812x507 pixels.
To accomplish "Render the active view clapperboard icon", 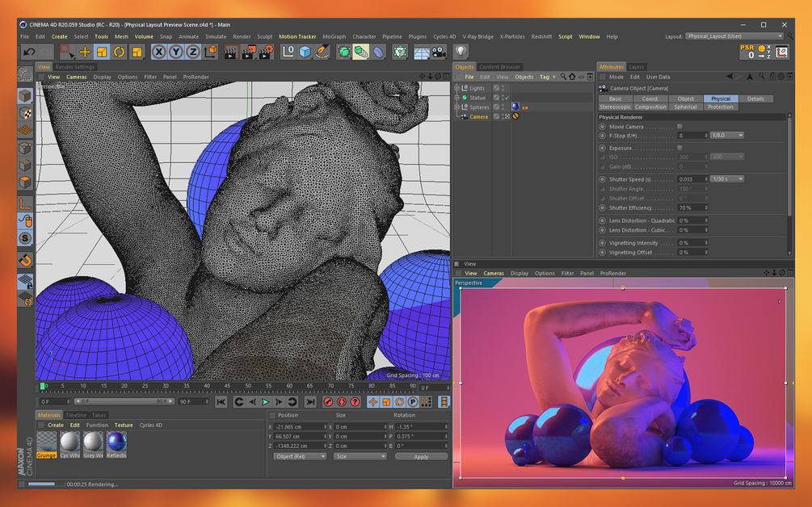I will tap(231, 52).
